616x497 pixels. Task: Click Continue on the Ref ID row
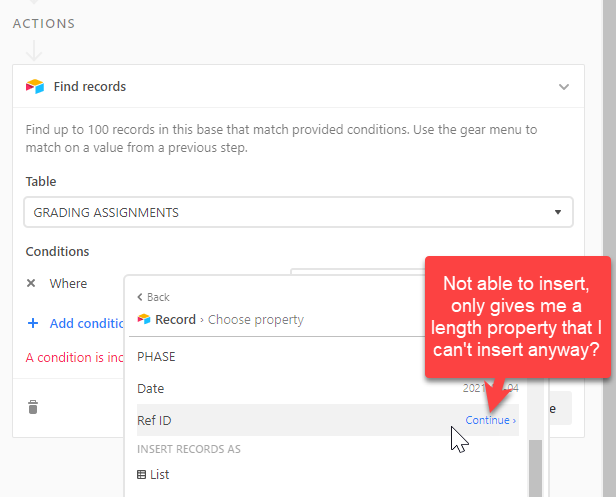[491, 420]
